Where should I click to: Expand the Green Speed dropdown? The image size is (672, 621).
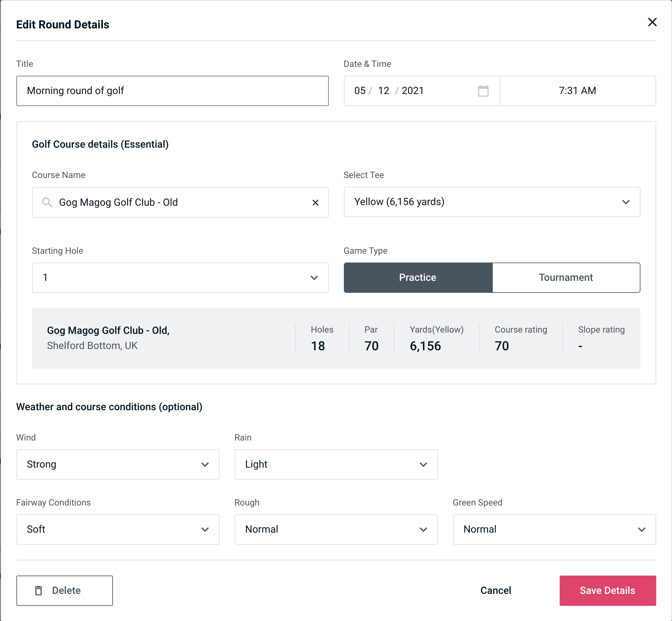coord(554,529)
